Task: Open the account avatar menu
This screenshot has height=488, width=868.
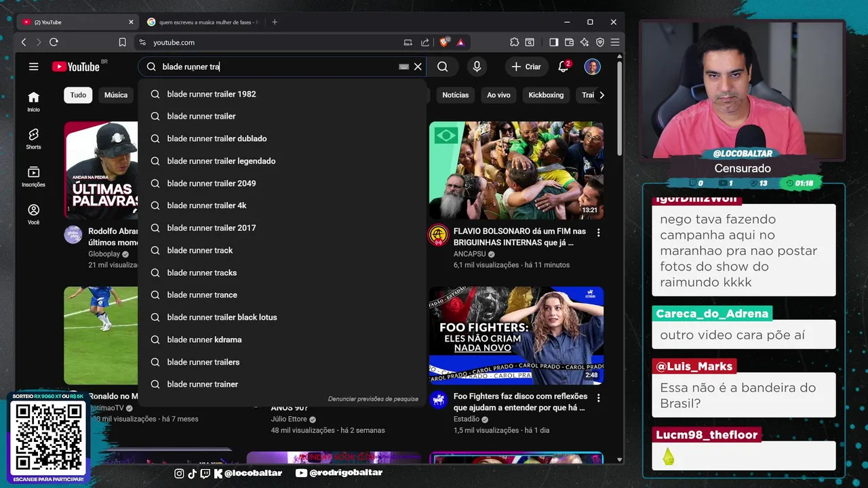Action: click(592, 66)
